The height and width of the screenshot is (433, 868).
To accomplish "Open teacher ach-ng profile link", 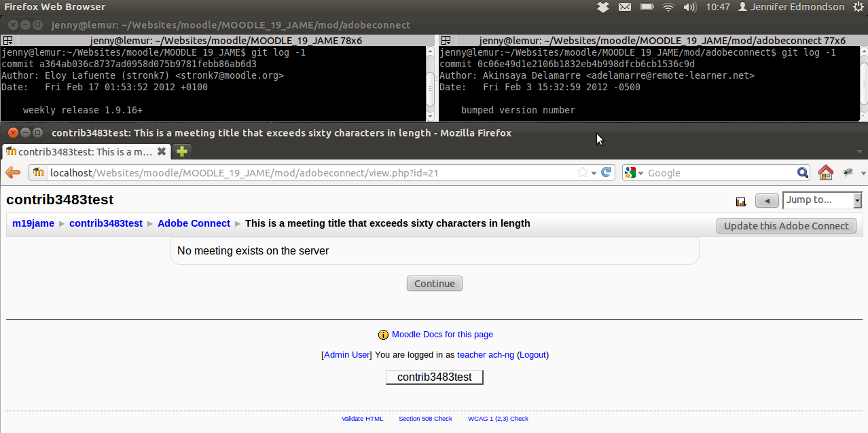I will tap(486, 355).
